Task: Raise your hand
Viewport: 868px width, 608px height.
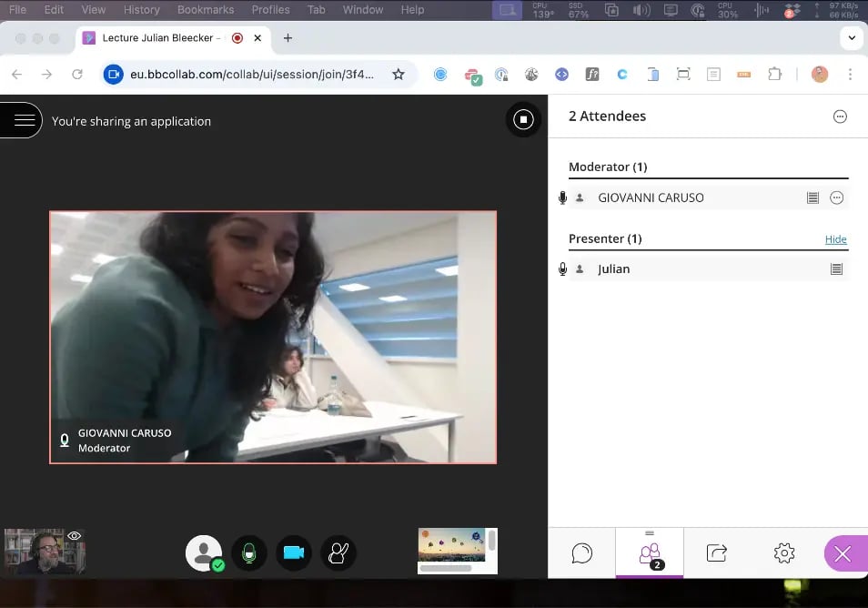Action: (338, 552)
